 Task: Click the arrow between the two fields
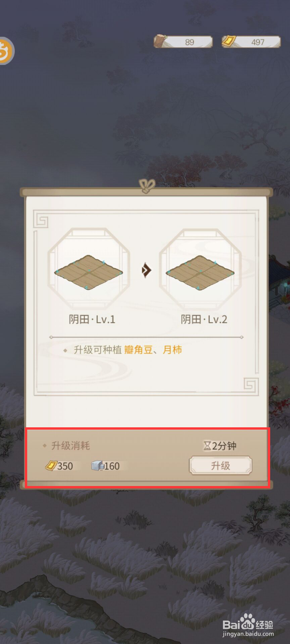pyautogui.click(x=146, y=270)
